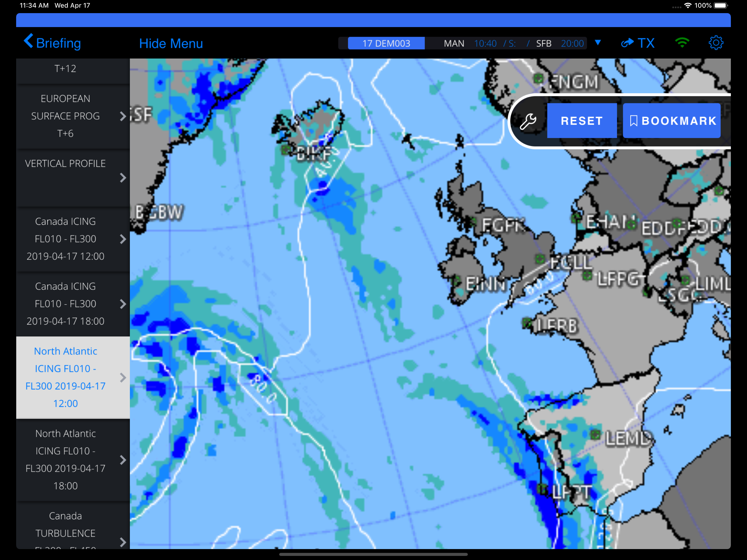Open the settings gear icon
This screenshot has width=747, height=560.
[x=716, y=43]
